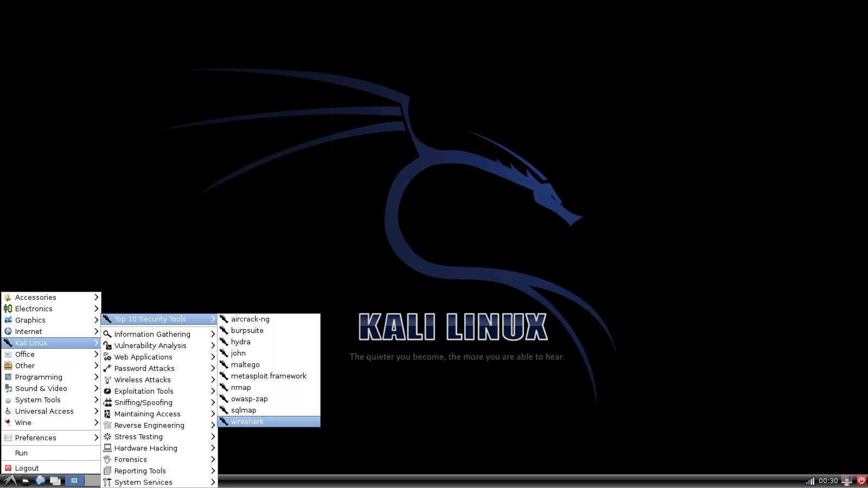Open the System Services submenu
This screenshot has width=868, height=488.
tap(159, 482)
